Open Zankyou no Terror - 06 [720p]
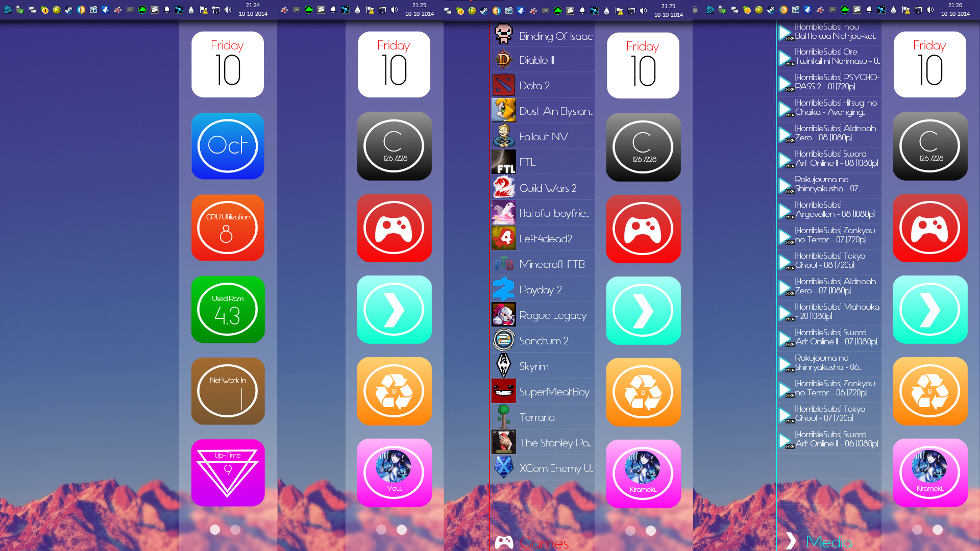 (x=829, y=389)
